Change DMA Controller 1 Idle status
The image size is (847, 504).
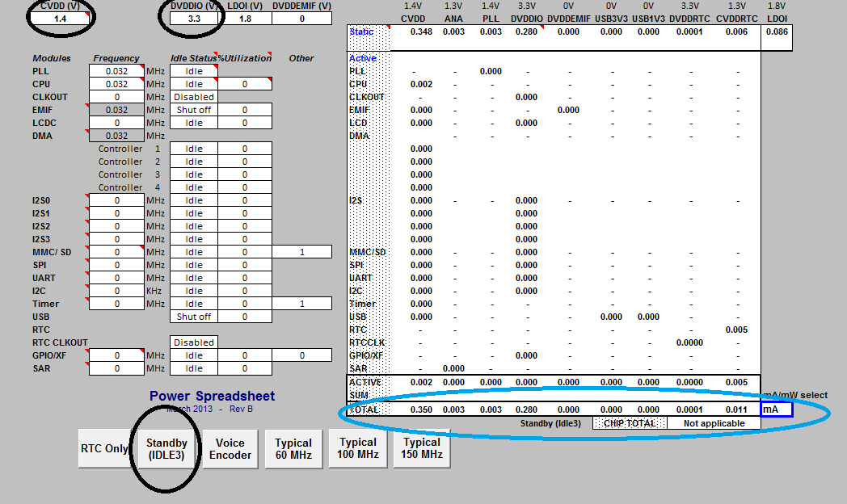[x=194, y=149]
